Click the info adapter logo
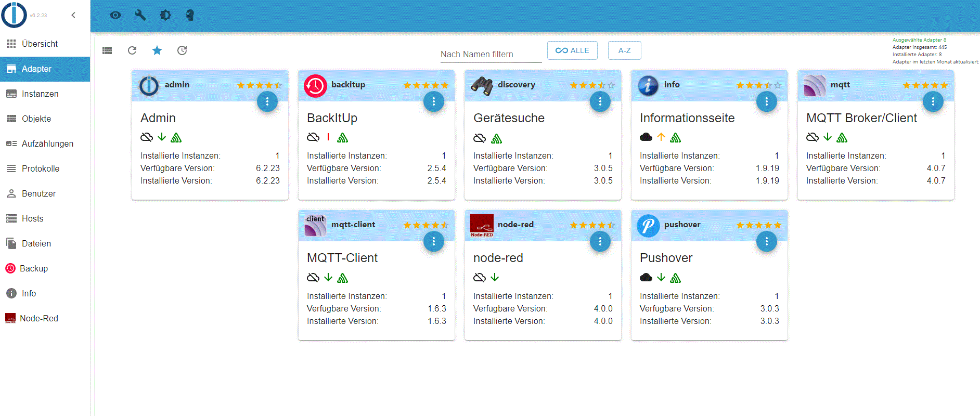Screen dimensions: 980x416 click(648, 86)
